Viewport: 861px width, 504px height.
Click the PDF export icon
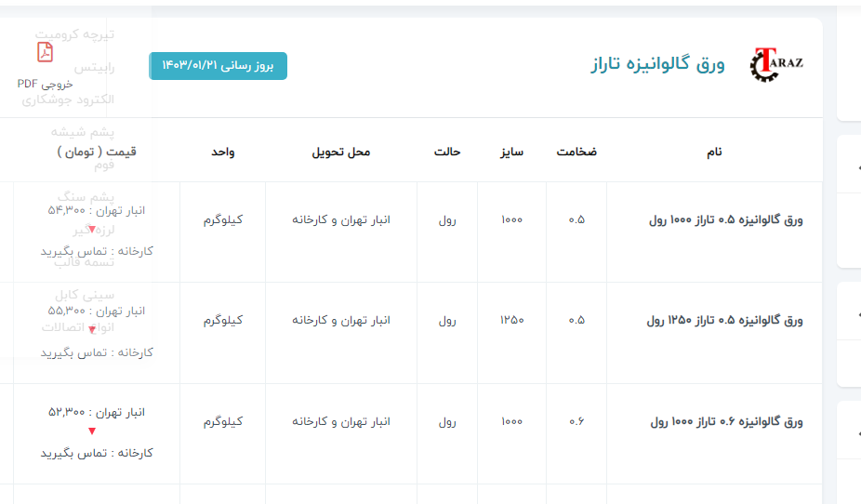45,53
